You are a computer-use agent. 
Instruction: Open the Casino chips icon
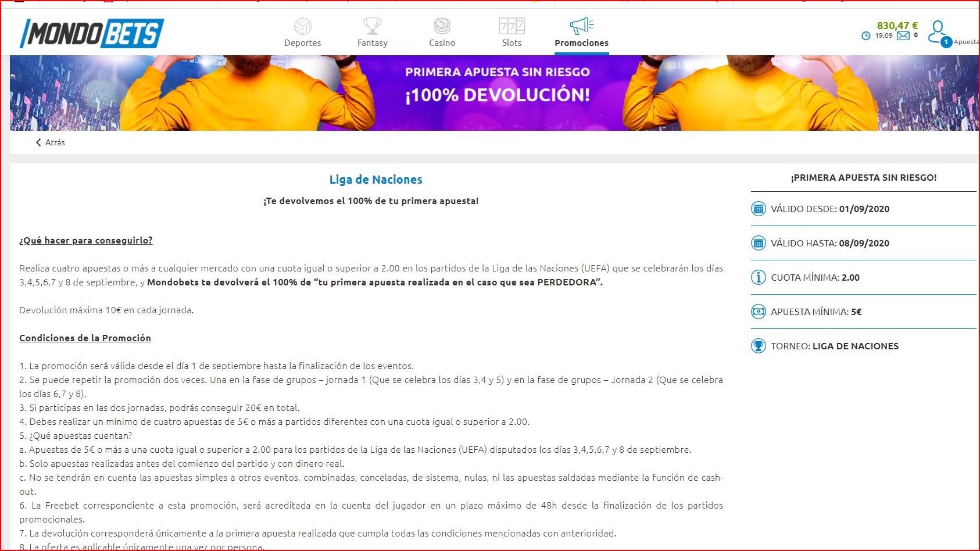coord(442,26)
